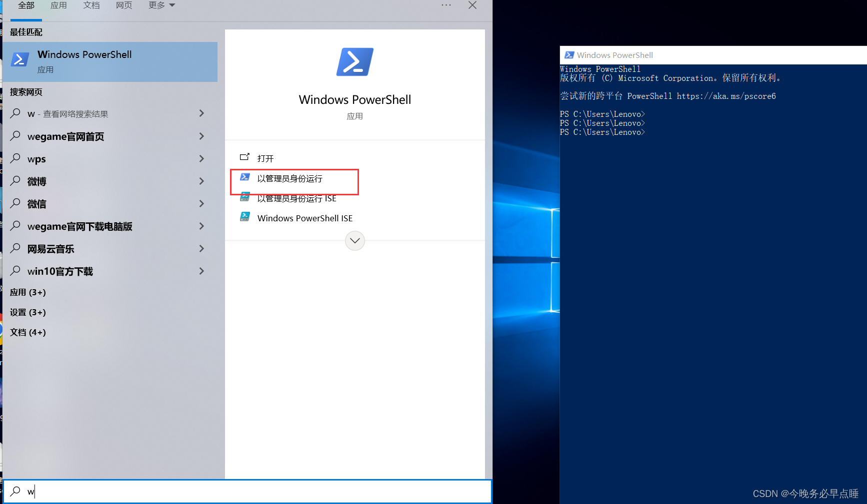
Task: Expand more actions with the down chevron
Action: click(355, 241)
